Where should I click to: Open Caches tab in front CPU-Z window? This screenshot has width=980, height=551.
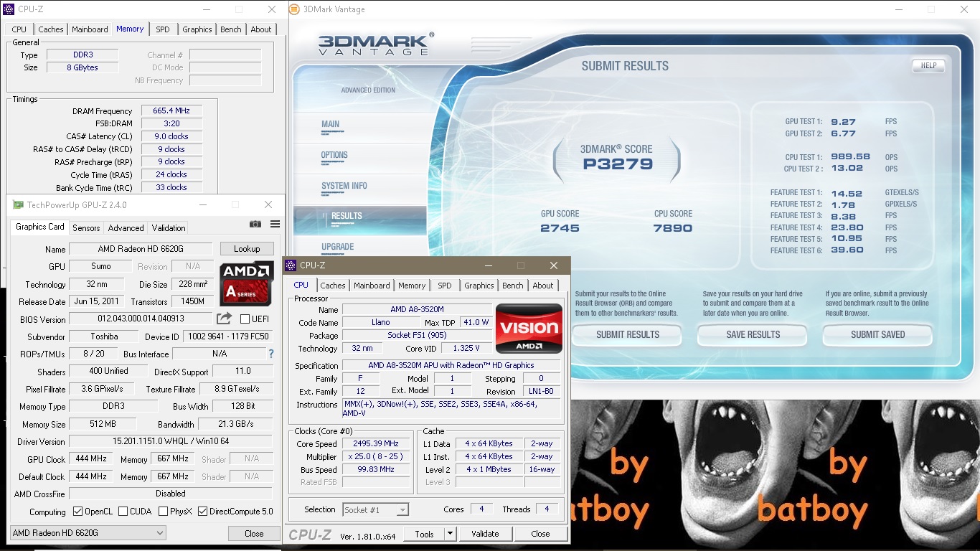[x=332, y=286]
